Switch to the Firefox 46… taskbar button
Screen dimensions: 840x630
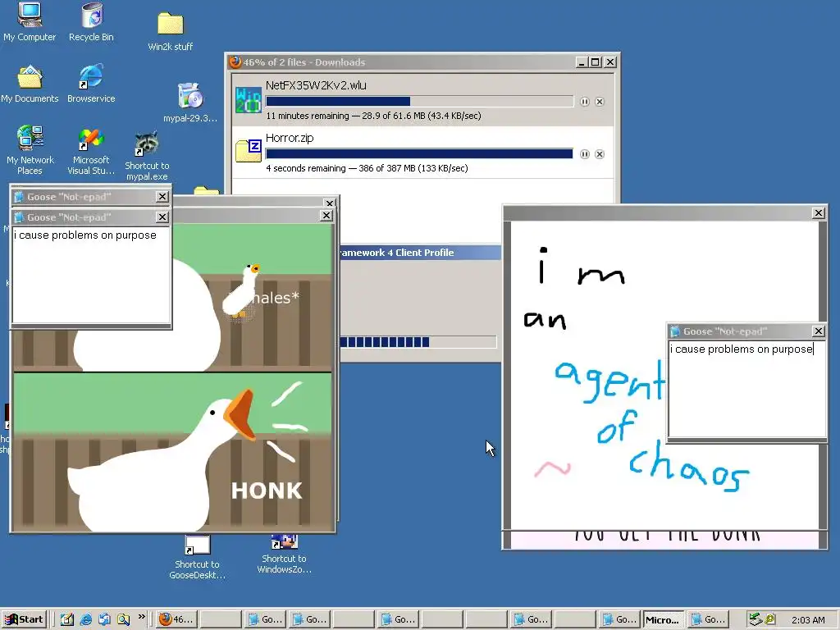point(177,619)
